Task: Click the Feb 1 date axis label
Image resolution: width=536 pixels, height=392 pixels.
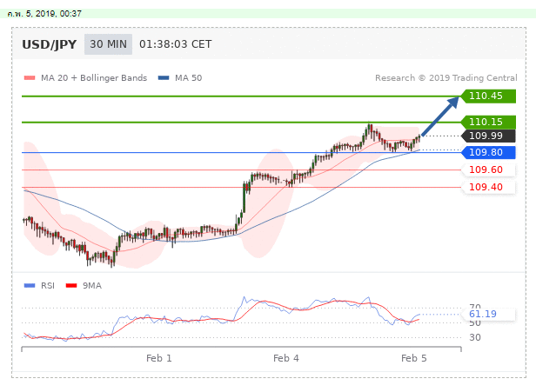Action: [159, 358]
